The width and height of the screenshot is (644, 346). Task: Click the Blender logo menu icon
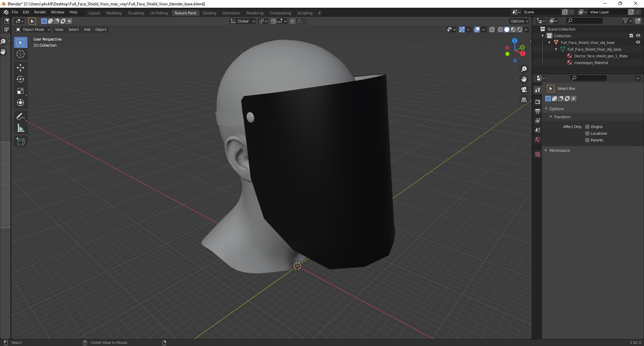(x=6, y=12)
